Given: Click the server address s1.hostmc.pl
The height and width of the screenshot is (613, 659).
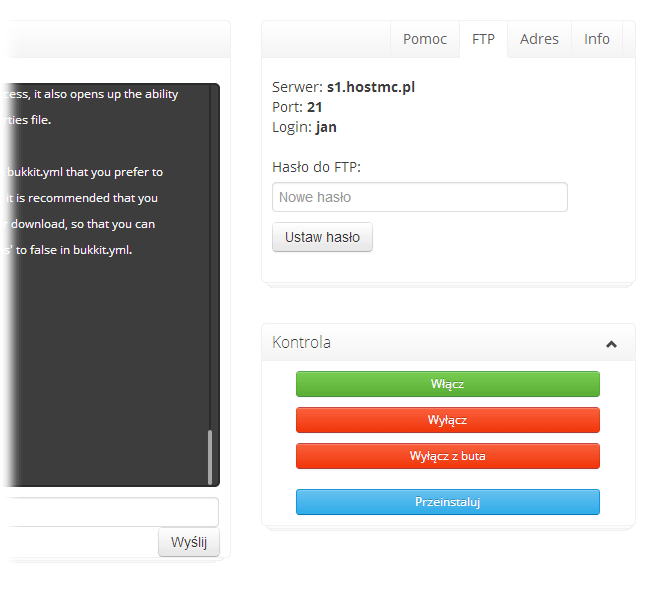Looking at the screenshot, I should coord(370,87).
